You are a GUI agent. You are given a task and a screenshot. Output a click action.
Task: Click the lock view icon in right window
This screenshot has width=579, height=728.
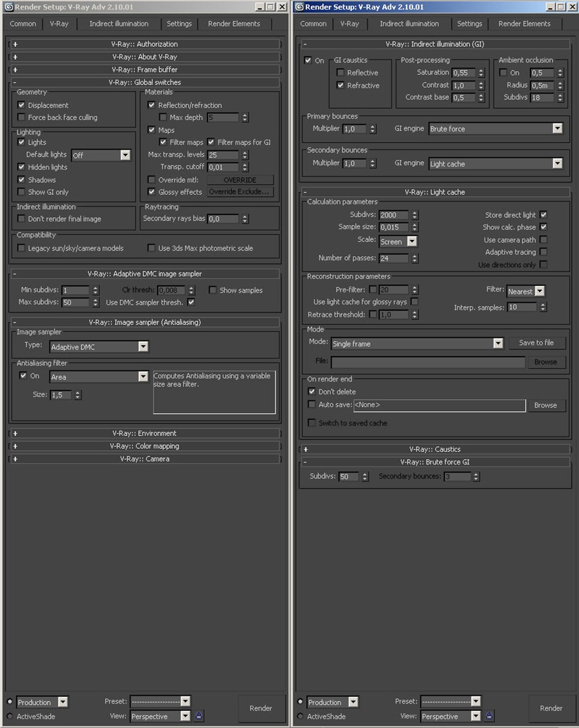pos(489,716)
